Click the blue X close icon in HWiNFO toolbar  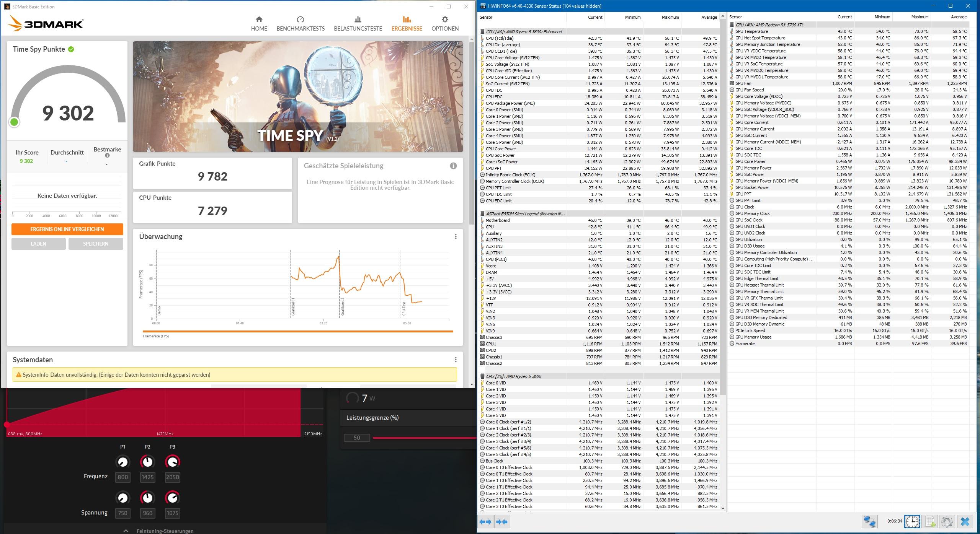[x=965, y=521]
